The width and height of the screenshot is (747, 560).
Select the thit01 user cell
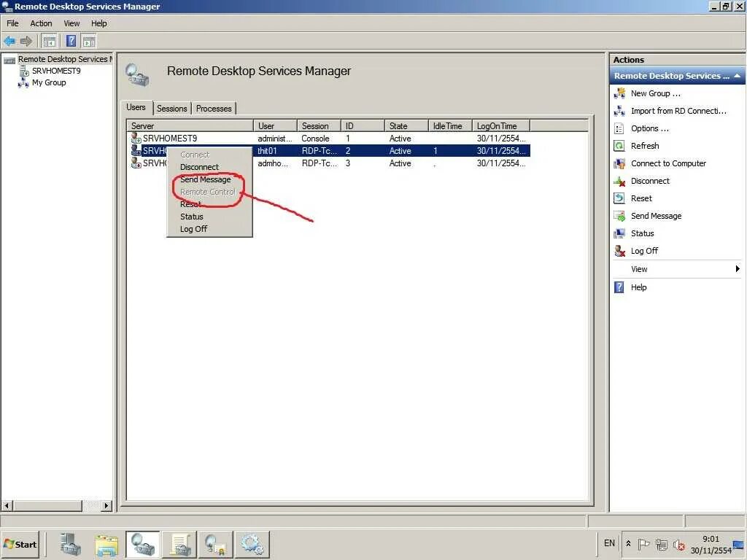(267, 151)
